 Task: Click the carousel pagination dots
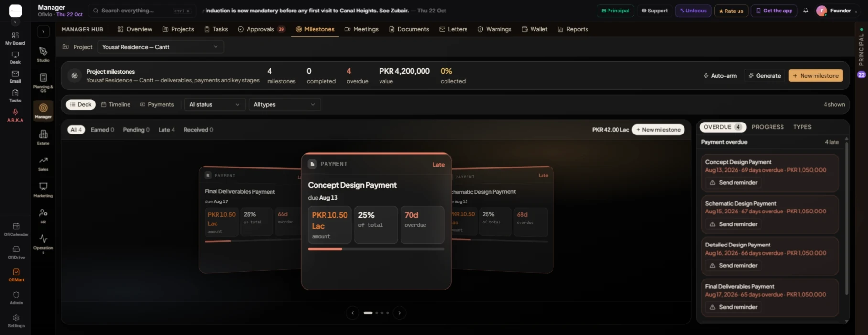(376, 313)
